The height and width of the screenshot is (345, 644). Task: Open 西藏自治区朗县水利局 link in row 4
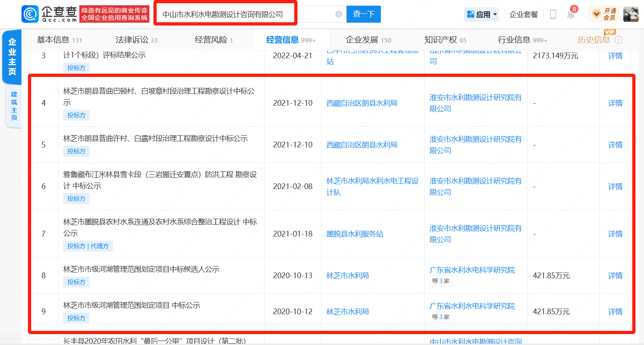tap(361, 103)
